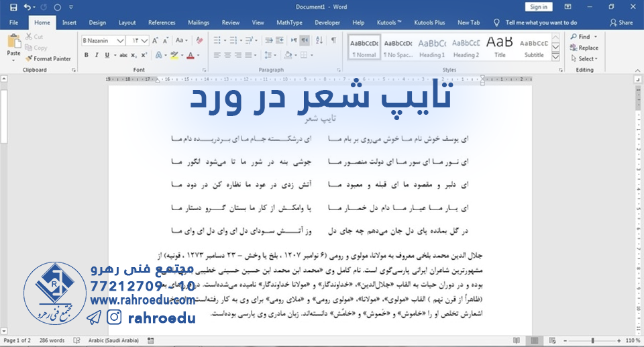The image size is (644, 347).
Task: Switch to the Kutools Plus tab
Action: [429, 23]
